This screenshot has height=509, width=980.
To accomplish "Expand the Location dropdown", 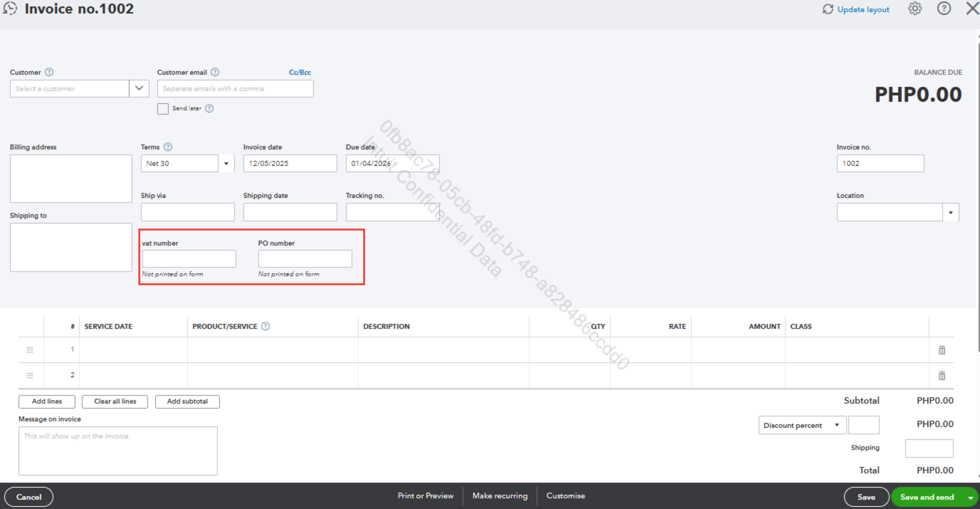I will click(x=950, y=212).
